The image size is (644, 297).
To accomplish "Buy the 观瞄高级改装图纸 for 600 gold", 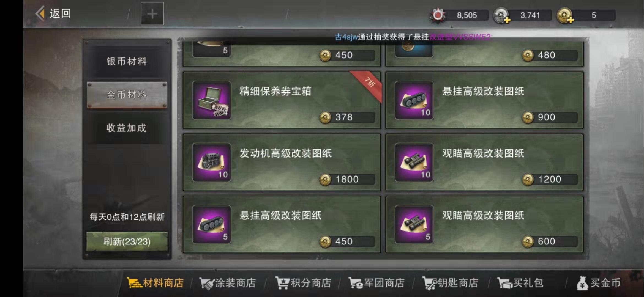I will (484, 224).
